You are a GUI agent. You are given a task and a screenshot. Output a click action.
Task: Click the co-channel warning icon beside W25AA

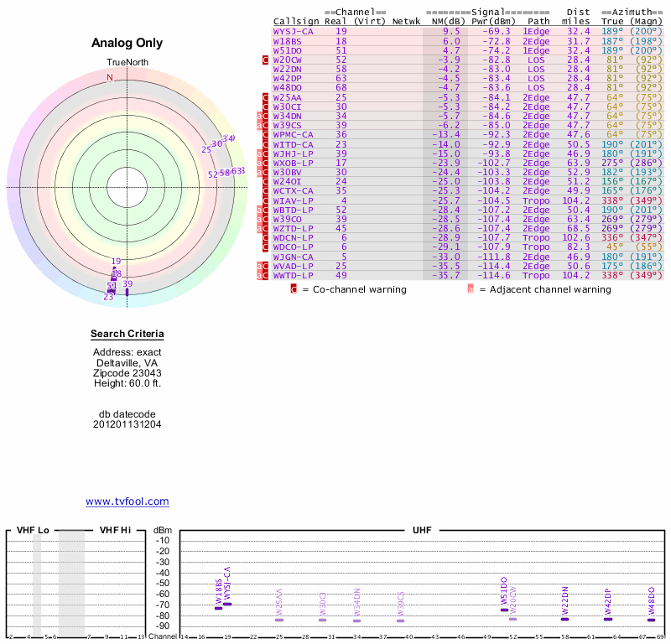coord(265,97)
